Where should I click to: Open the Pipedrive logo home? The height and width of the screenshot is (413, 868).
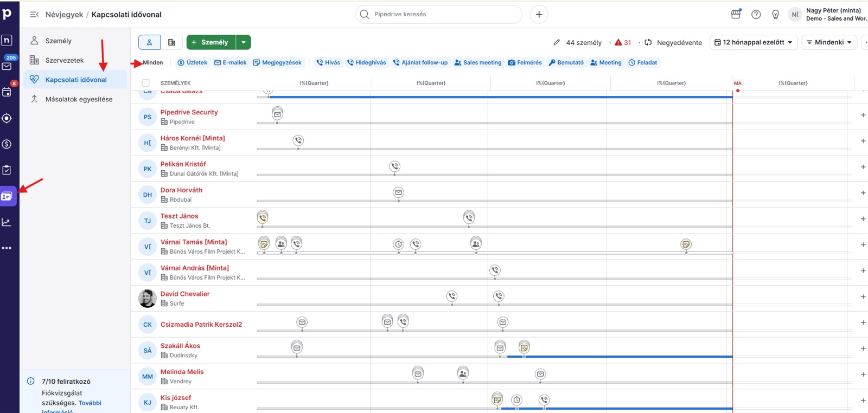[x=7, y=14]
